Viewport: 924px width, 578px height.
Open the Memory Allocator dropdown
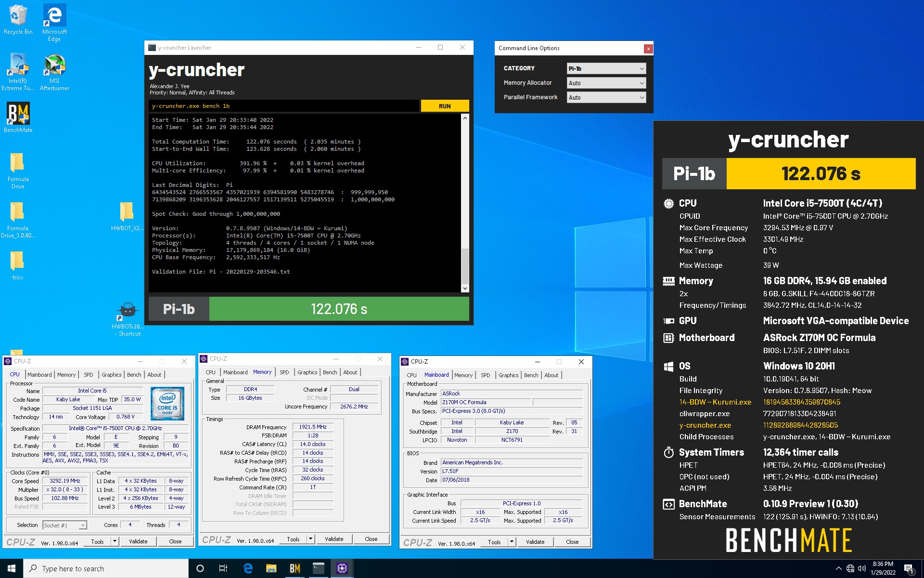coord(606,83)
